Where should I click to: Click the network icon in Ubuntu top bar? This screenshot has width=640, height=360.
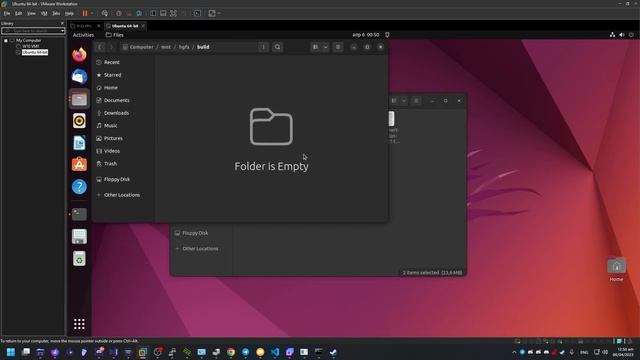pos(612,35)
